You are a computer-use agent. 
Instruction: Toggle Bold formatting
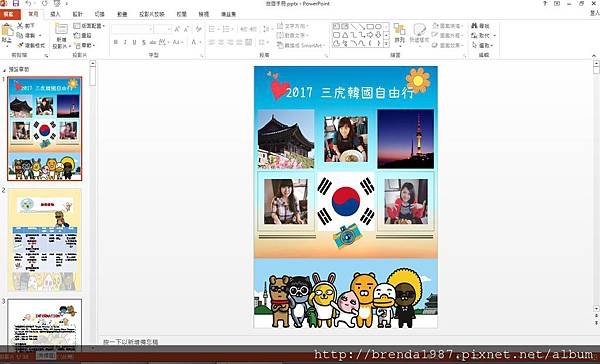point(116,42)
